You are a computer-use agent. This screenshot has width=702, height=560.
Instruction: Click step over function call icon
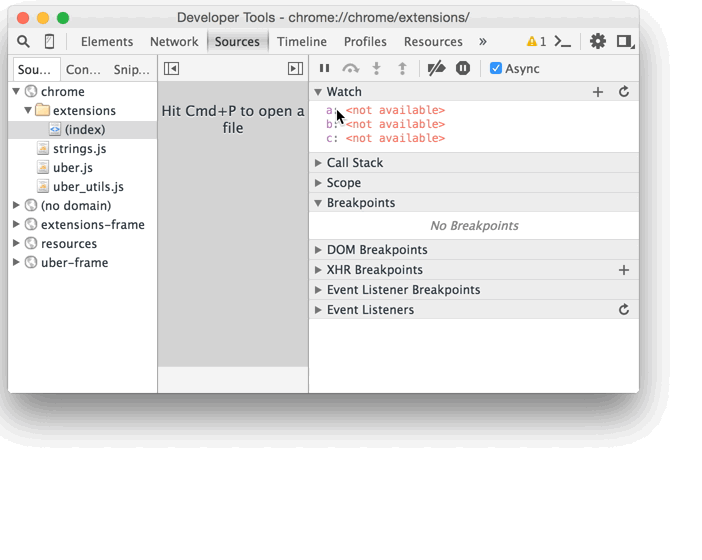point(351,68)
